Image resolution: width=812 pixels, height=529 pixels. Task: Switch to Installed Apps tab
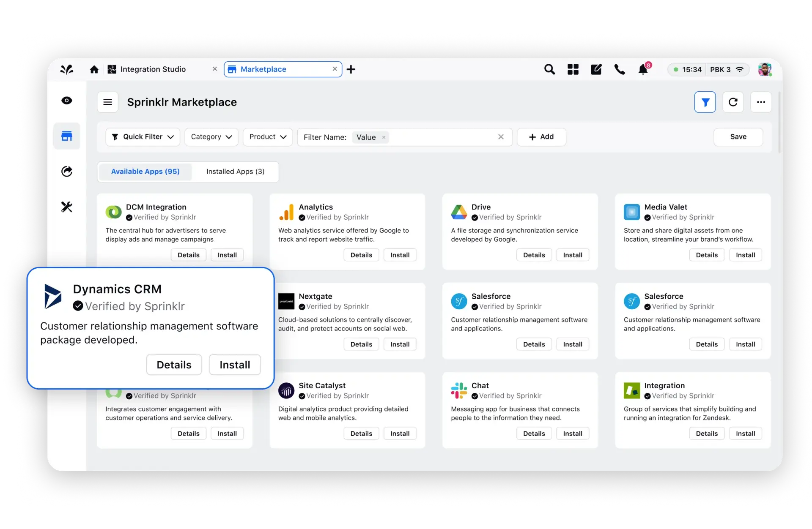(x=235, y=172)
